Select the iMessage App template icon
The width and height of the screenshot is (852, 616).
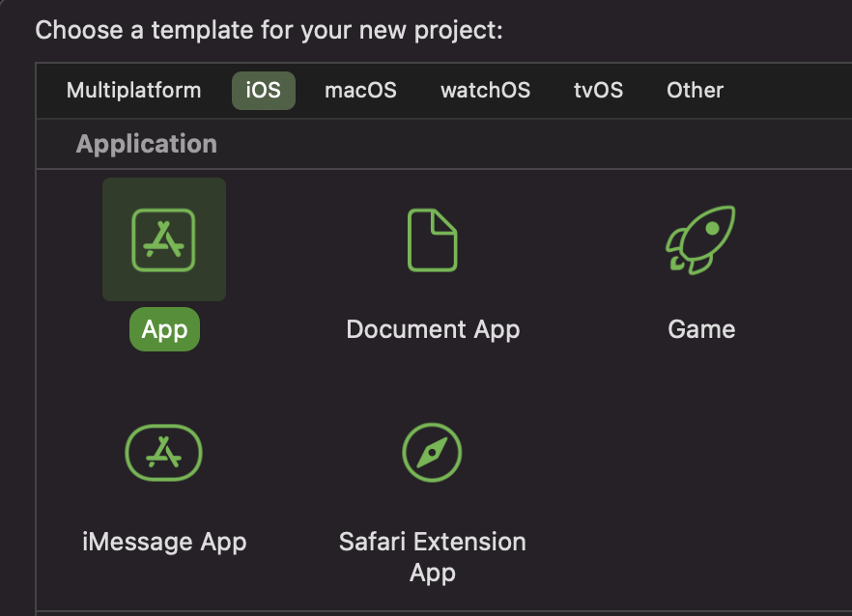point(163,453)
